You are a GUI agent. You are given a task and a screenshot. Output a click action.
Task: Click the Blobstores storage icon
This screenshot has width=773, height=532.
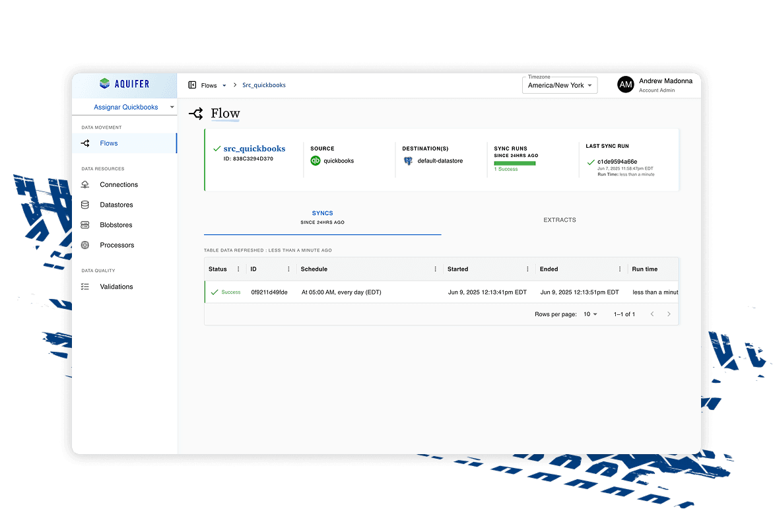85,225
